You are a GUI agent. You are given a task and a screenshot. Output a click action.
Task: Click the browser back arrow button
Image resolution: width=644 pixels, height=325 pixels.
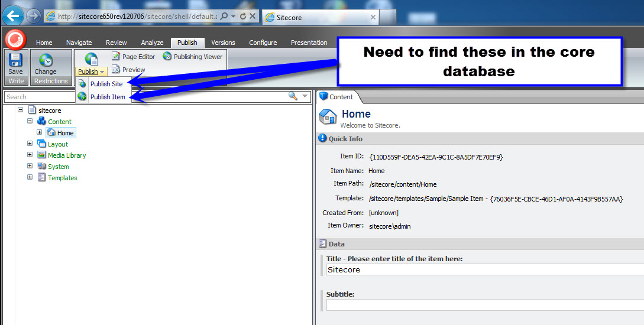[13, 16]
